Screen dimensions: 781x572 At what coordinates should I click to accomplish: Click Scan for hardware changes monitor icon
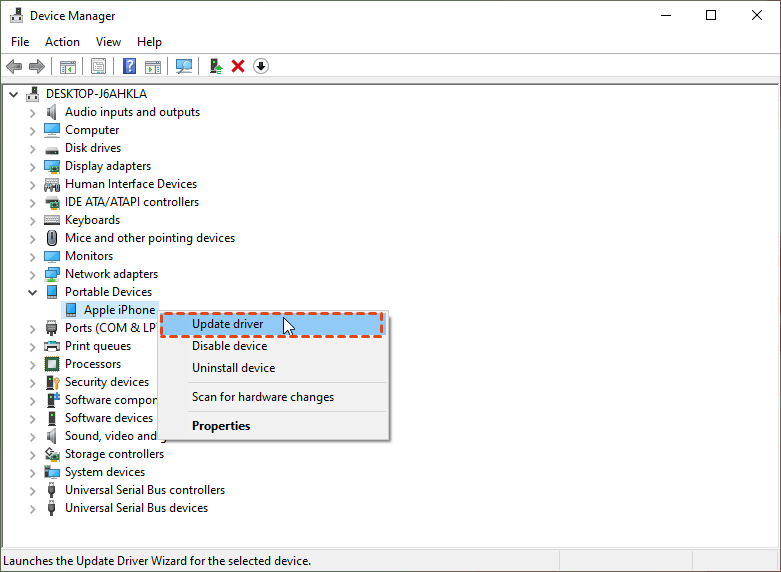pos(184,66)
